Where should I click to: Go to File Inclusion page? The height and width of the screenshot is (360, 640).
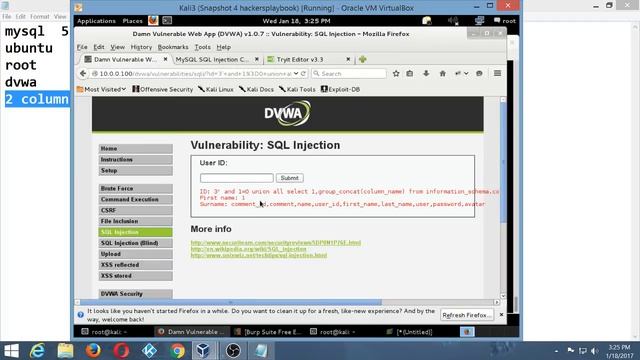pyautogui.click(x=136, y=221)
